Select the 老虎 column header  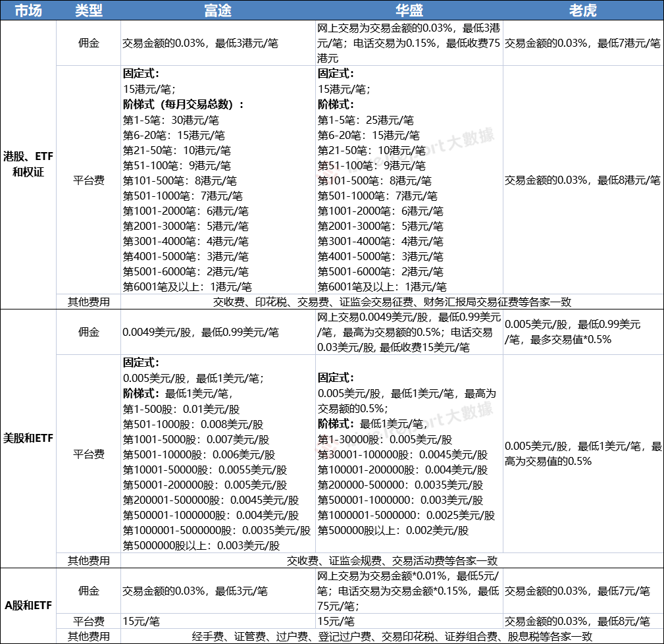(583, 10)
